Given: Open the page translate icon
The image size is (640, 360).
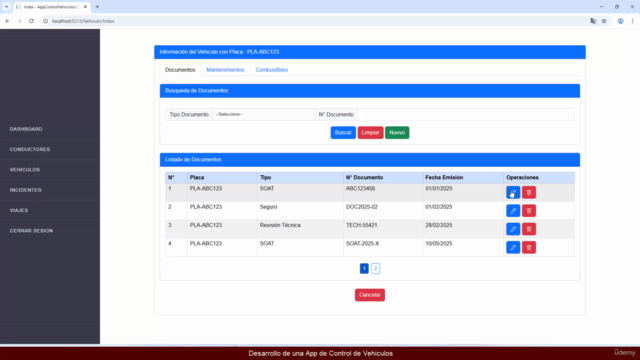Looking at the screenshot, I should 593,21.
